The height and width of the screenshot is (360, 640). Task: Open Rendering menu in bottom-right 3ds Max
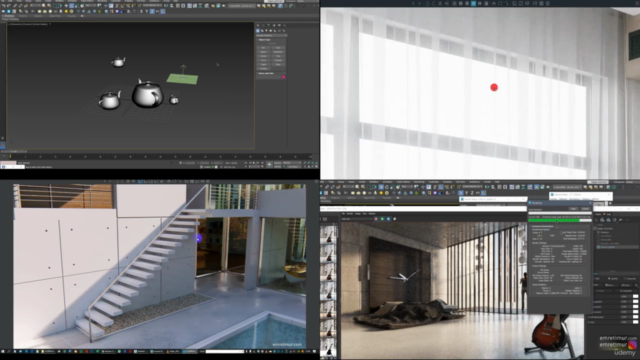coord(419,182)
